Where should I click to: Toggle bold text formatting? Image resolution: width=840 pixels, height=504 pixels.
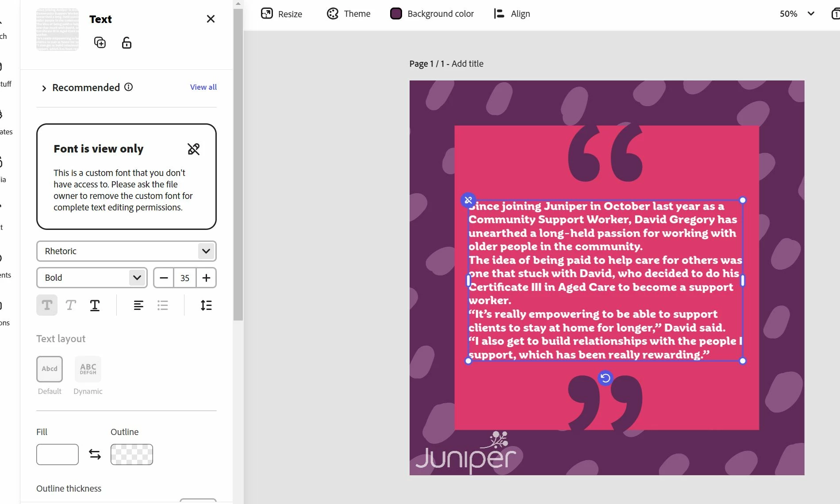pos(47,305)
